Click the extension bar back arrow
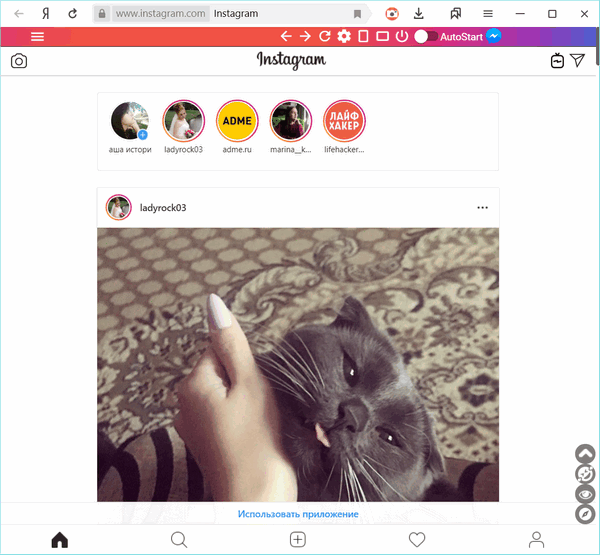600x555 pixels. point(286,36)
